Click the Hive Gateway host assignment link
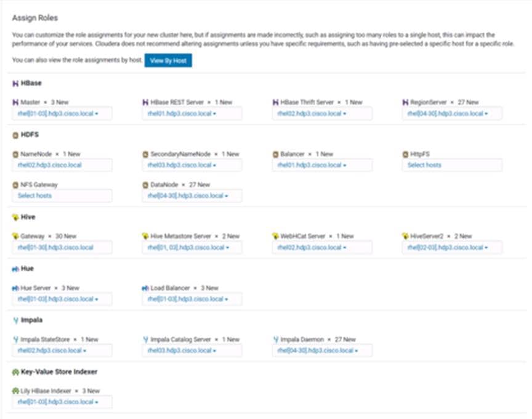 55,248
